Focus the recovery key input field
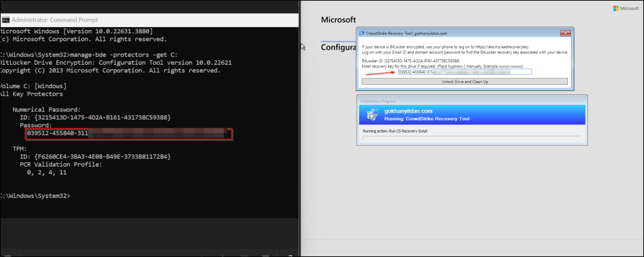The height and width of the screenshot is (257, 644). tap(465, 72)
